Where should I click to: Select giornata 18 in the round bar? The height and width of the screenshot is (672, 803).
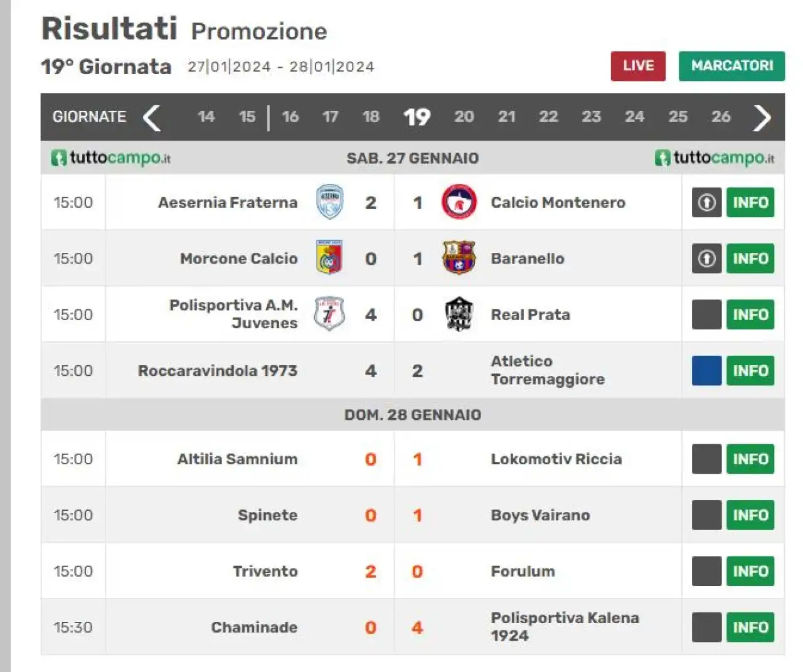(371, 117)
